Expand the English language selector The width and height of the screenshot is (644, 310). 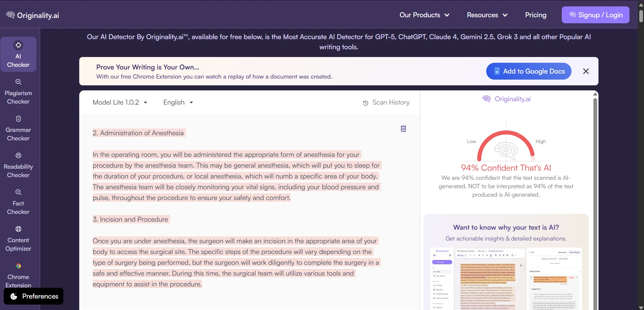[x=178, y=102]
